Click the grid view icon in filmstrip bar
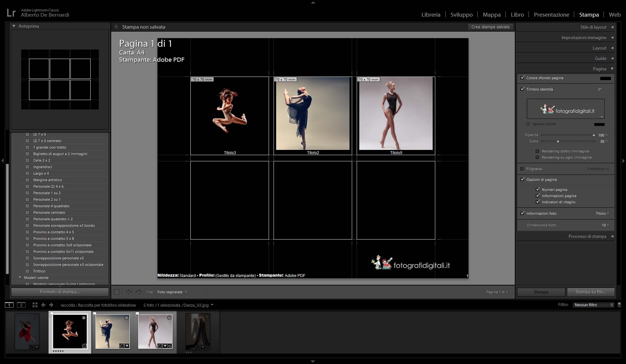The width and height of the screenshot is (626, 364). tap(35, 305)
